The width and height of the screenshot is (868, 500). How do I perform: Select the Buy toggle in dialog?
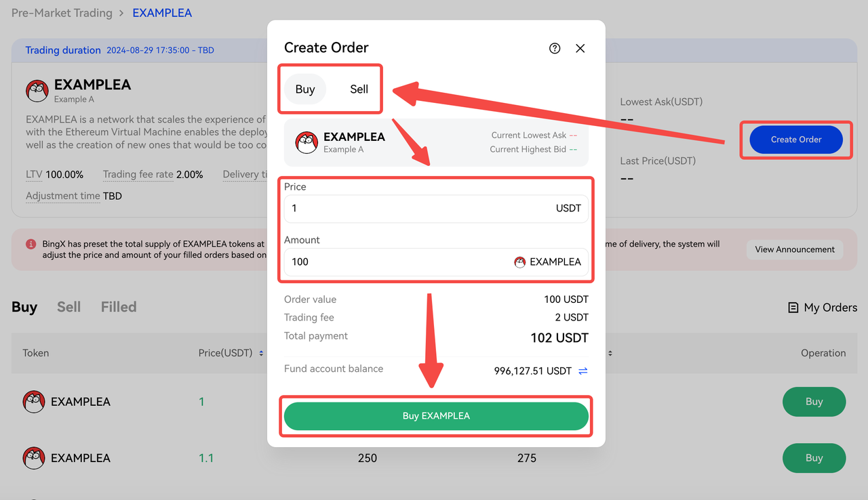click(305, 89)
